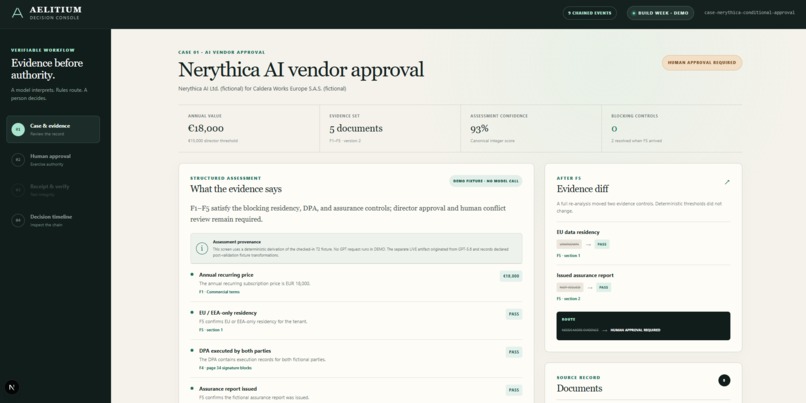Open the '9 Chained Events' pill

click(590, 13)
